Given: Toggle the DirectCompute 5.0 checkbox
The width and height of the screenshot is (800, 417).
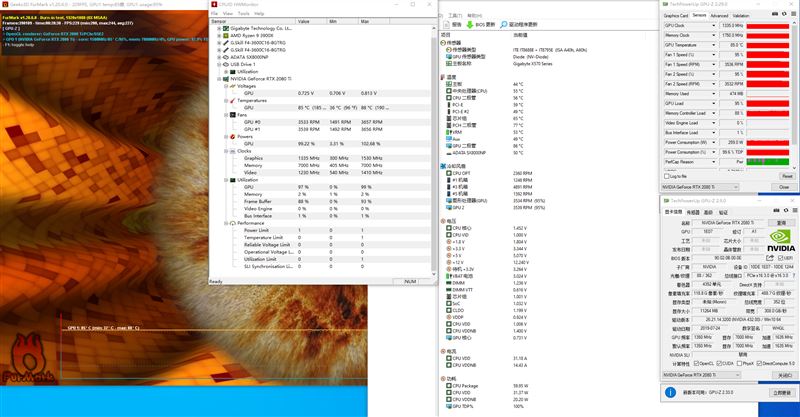Looking at the screenshot, I should coord(759,363).
